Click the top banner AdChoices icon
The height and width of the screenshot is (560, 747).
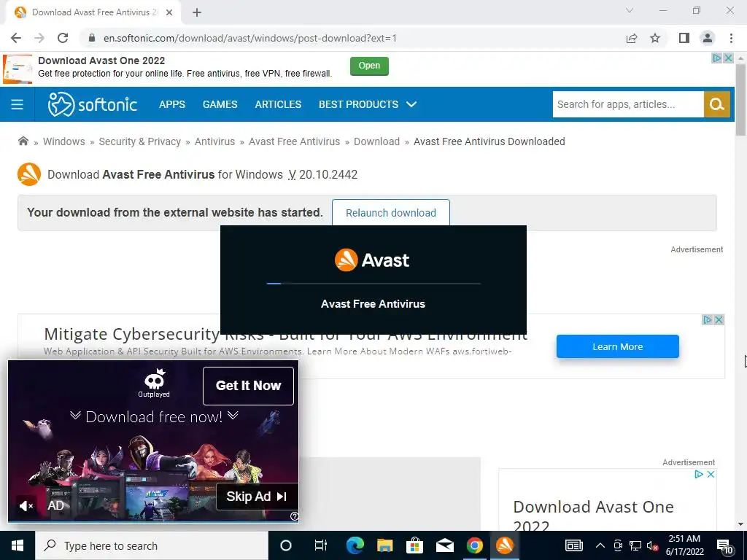716,58
